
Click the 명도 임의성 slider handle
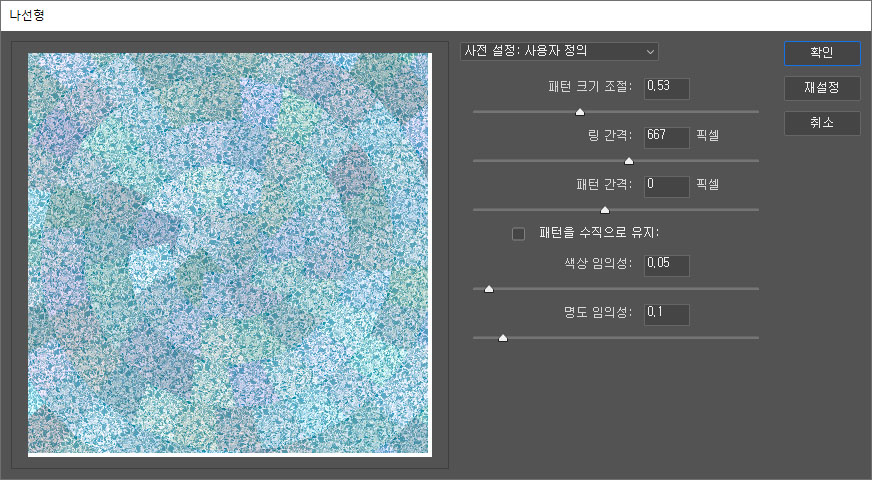pyautogui.click(x=503, y=338)
